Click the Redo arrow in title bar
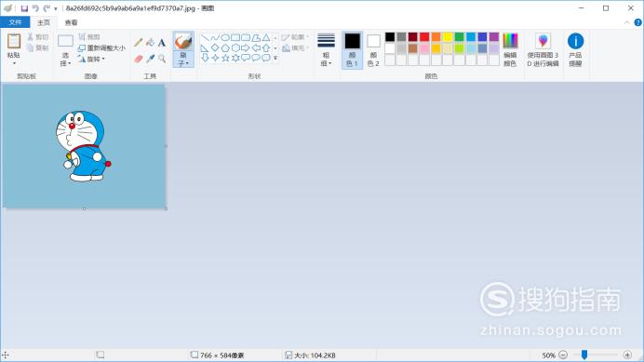644x362 pixels. [47, 8]
